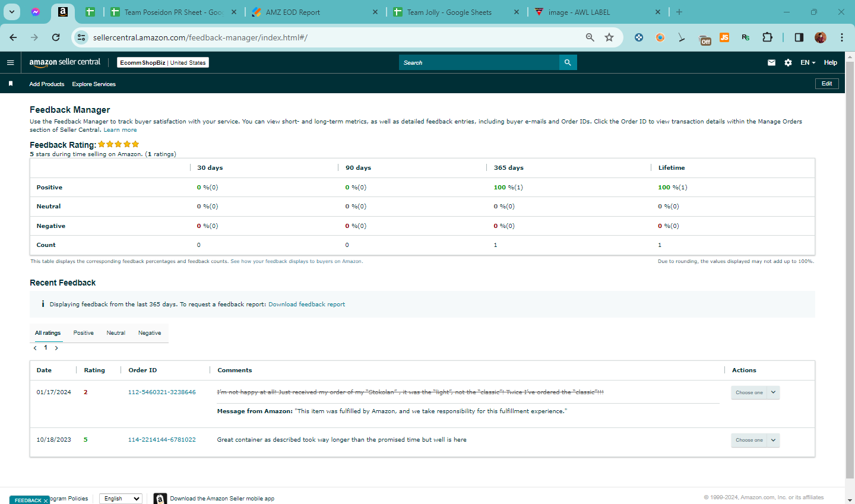Click the orange round extension icon
Screen dimensions: 855x504
click(x=660, y=37)
